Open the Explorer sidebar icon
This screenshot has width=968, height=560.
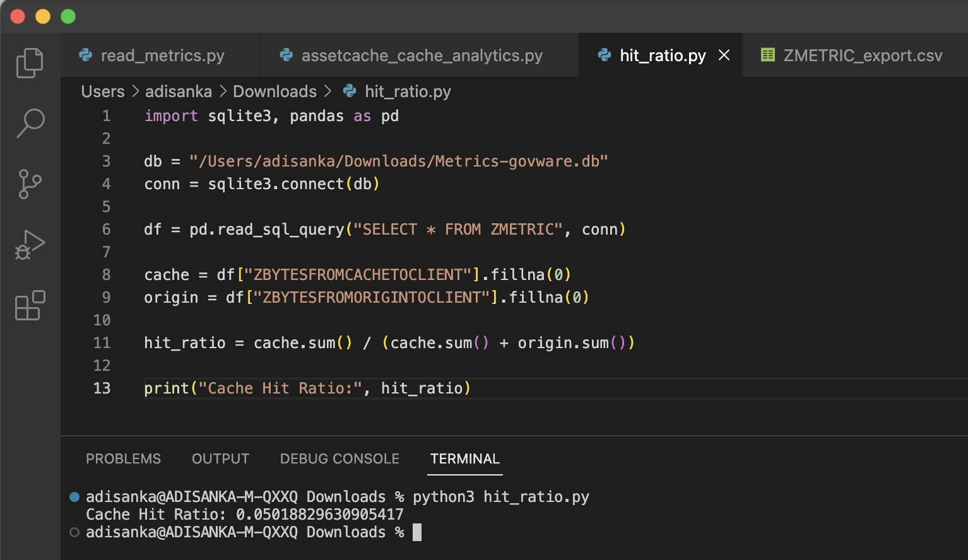[29, 62]
